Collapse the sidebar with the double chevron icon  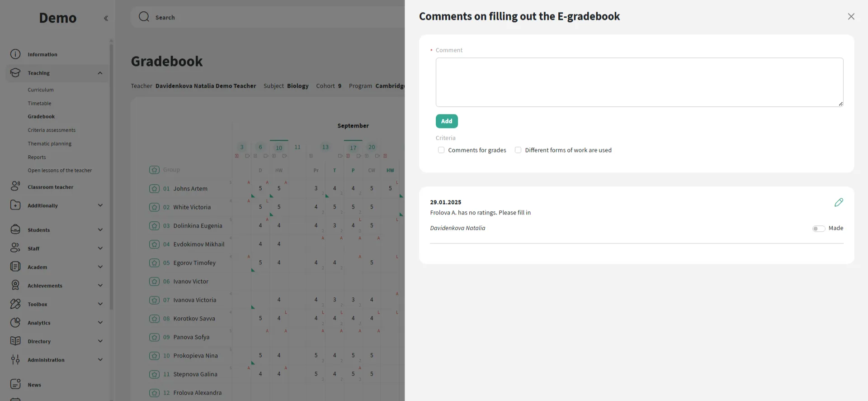(106, 19)
